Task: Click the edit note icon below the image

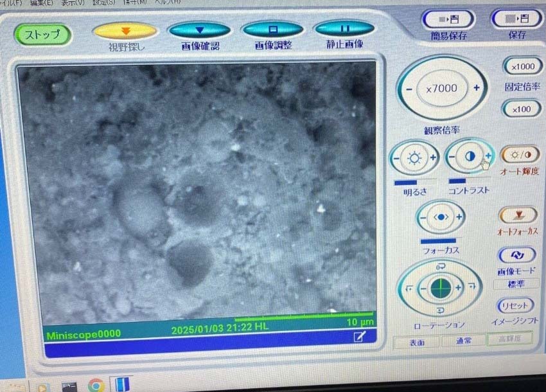Action: pyautogui.click(x=358, y=336)
